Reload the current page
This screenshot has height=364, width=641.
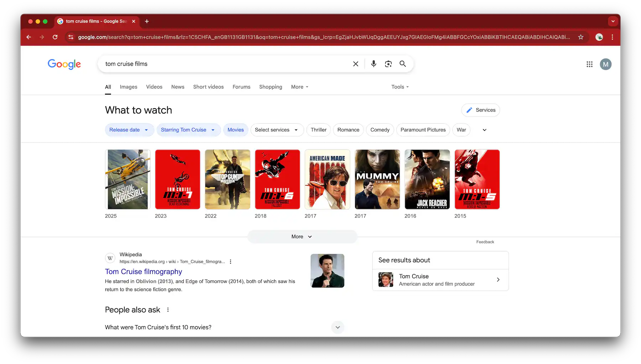[x=55, y=37]
